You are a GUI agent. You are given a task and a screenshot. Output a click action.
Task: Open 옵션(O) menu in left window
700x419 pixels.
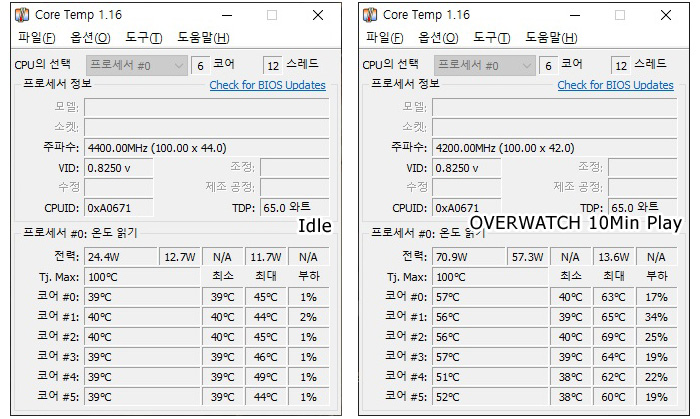click(x=90, y=37)
